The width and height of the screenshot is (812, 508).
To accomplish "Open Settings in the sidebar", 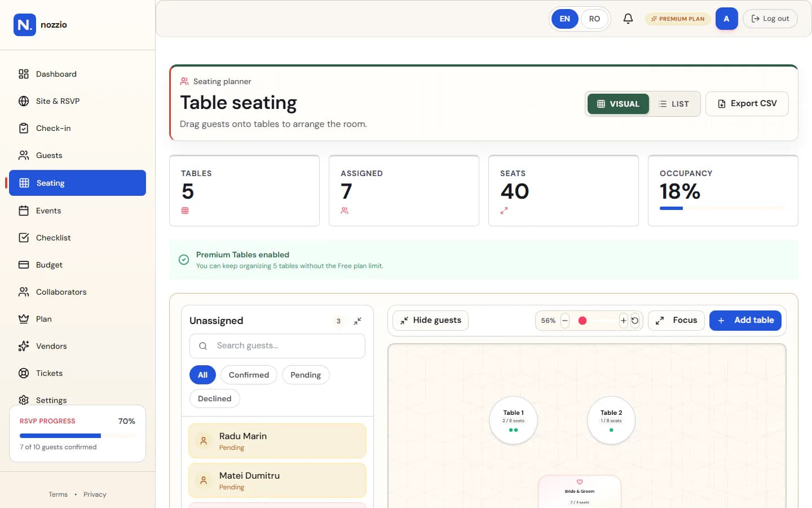I will click(x=77, y=400).
